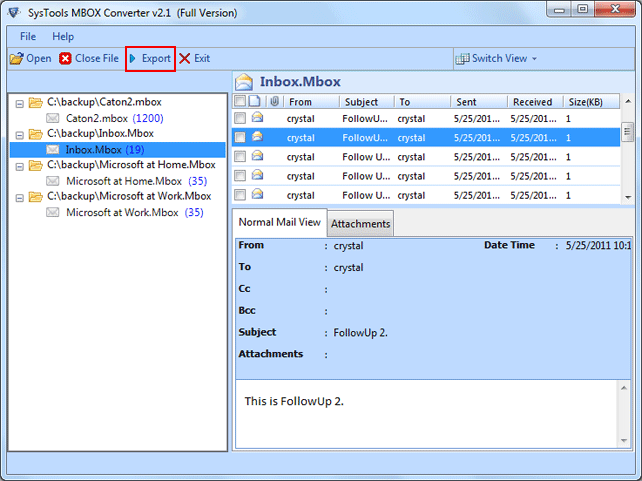Check the select-all checkbox in the header

[x=239, y=102]
